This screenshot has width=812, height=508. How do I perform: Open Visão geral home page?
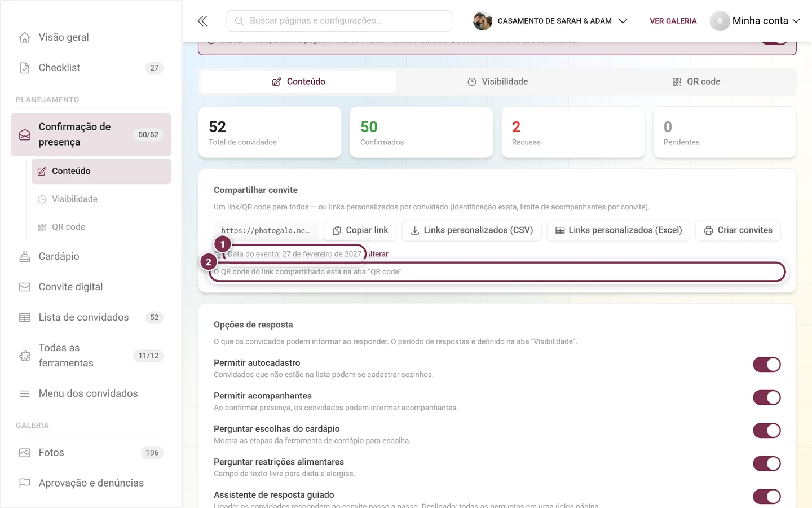(x=91, y=37)
